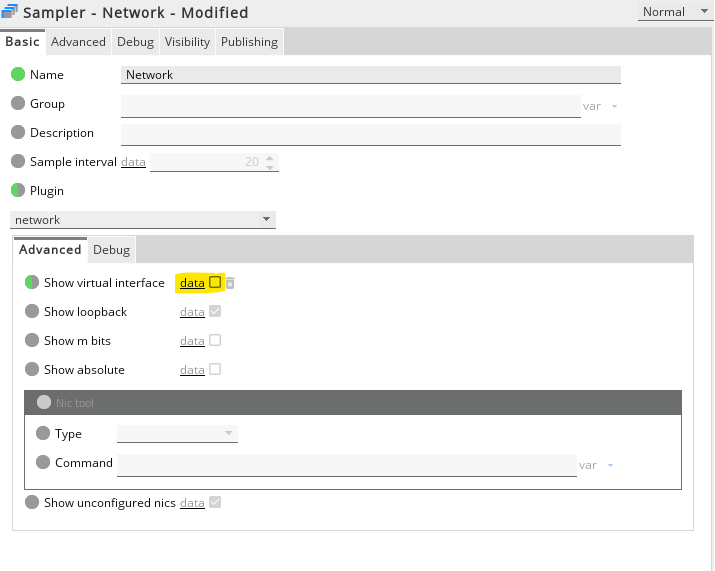The image size is (715, 571).
Task: Click the grey circle beside Show loopback
Action: pyautogui.click(x=32, y=312)
